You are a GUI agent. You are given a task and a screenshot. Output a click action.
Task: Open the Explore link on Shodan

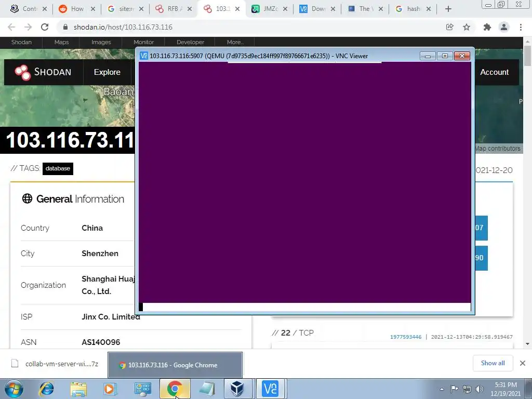tap(107, 72)
